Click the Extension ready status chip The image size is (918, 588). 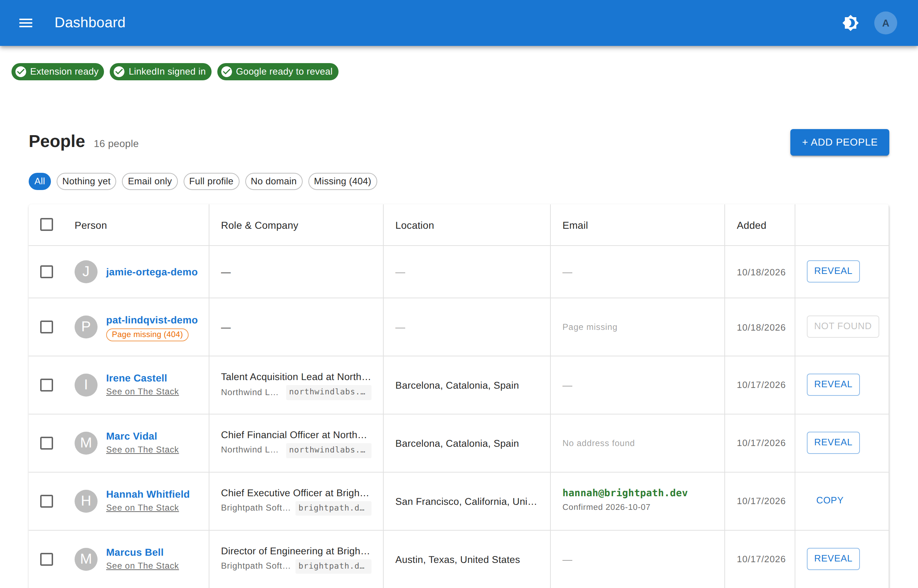tap(58, 71)
